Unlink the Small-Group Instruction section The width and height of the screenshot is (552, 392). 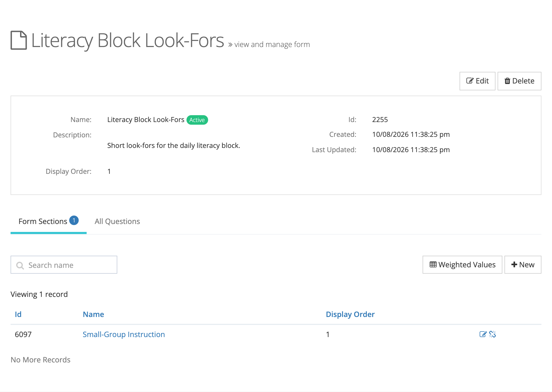(x=492, y=334)
